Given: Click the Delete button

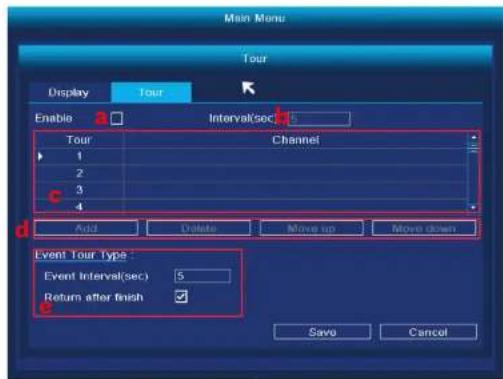Looking at the screenshot, I should coord(199,228).
